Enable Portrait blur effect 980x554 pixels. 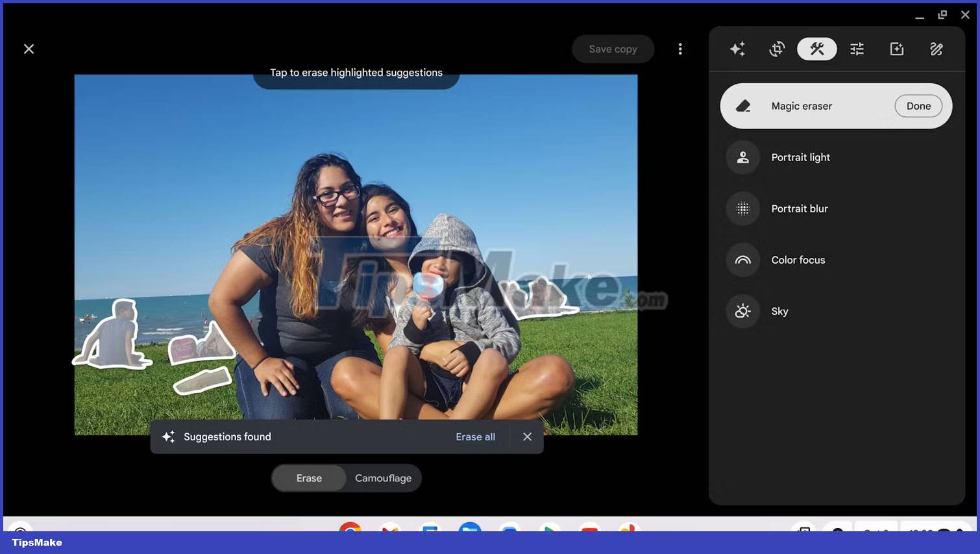tap(800, 208)
